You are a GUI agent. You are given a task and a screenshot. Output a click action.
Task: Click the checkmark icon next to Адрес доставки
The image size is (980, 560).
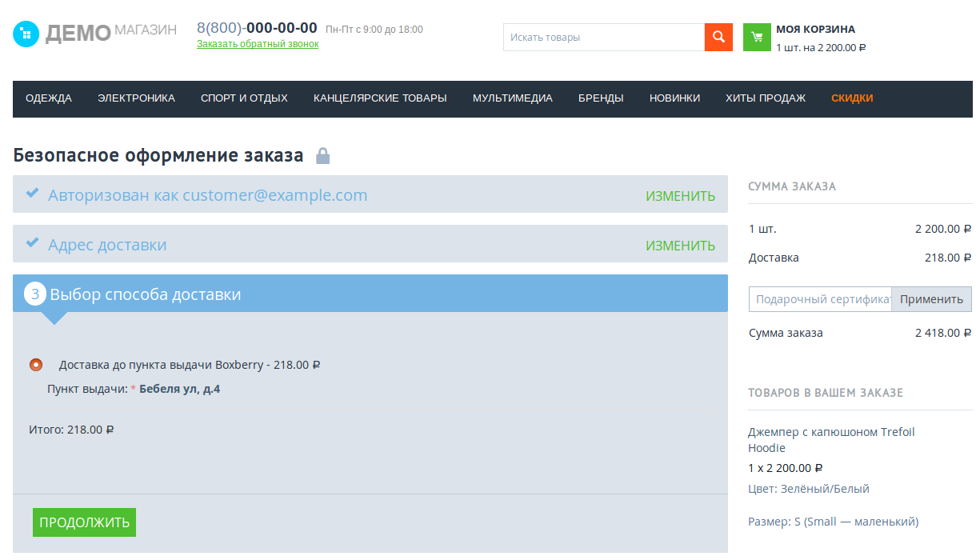pos(32,243)
